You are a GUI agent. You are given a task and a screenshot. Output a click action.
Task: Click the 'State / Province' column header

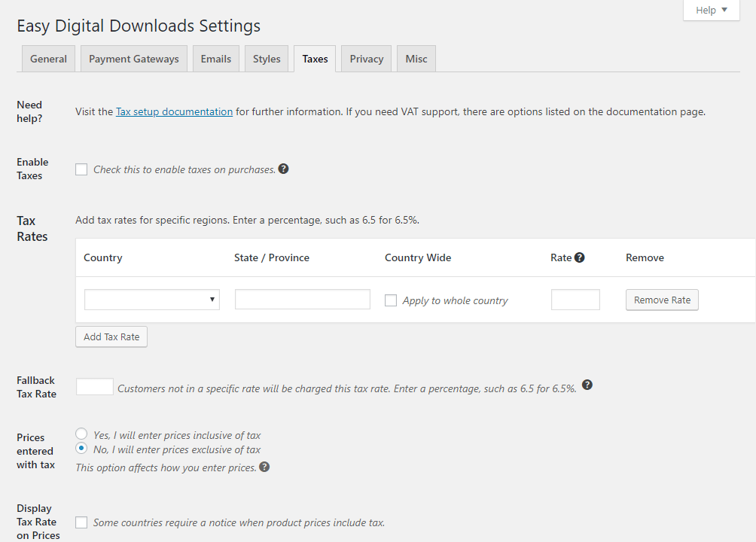point(271,257)
